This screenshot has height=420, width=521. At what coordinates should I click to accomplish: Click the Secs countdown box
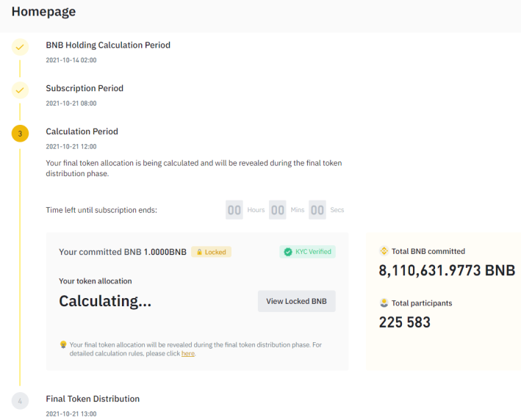tap(317, 210)
